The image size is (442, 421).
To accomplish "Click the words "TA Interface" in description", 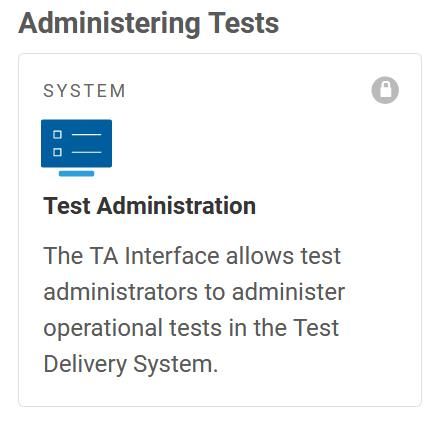I will pyautogui.click(x=155, y=256).
